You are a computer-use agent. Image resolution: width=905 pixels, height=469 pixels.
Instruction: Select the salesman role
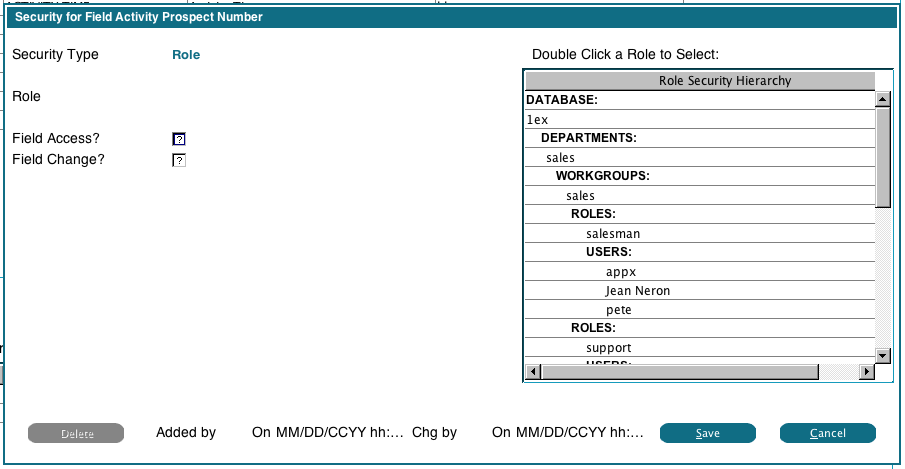click(613, 234)
